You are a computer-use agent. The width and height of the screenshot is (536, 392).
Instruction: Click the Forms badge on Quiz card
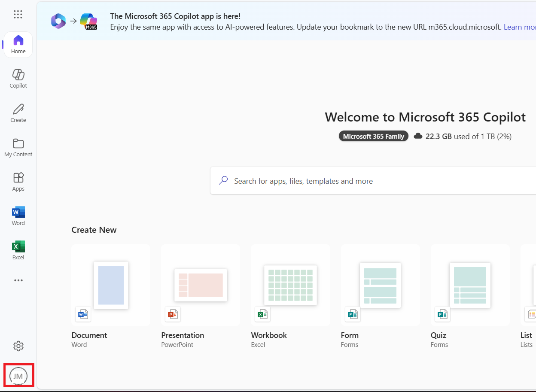pyautogui.click(x=442, y=314)
